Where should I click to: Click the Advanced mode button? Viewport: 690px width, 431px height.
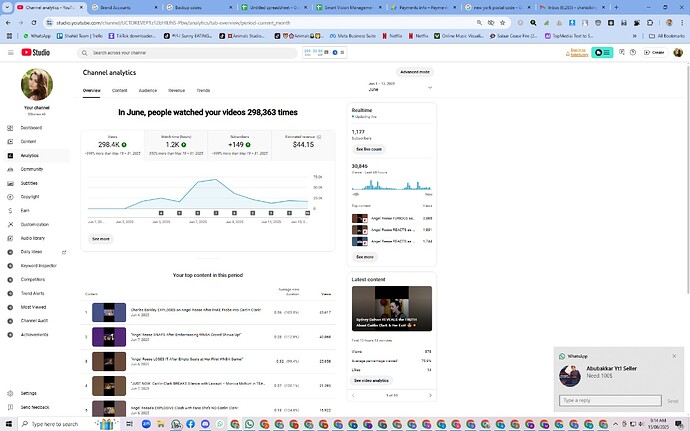[415, 72]
